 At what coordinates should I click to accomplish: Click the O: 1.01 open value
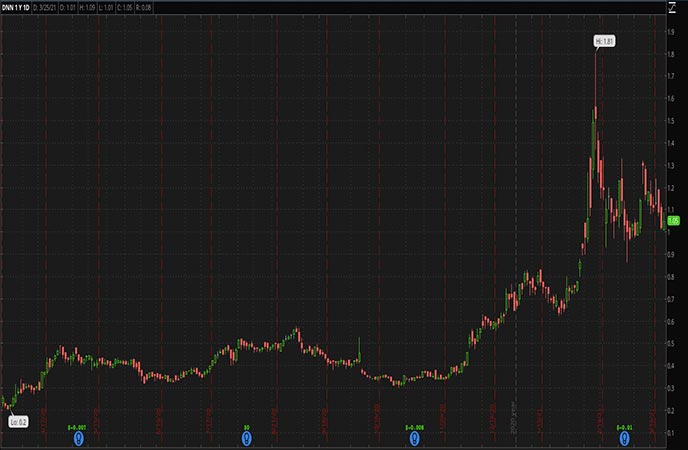68,8
